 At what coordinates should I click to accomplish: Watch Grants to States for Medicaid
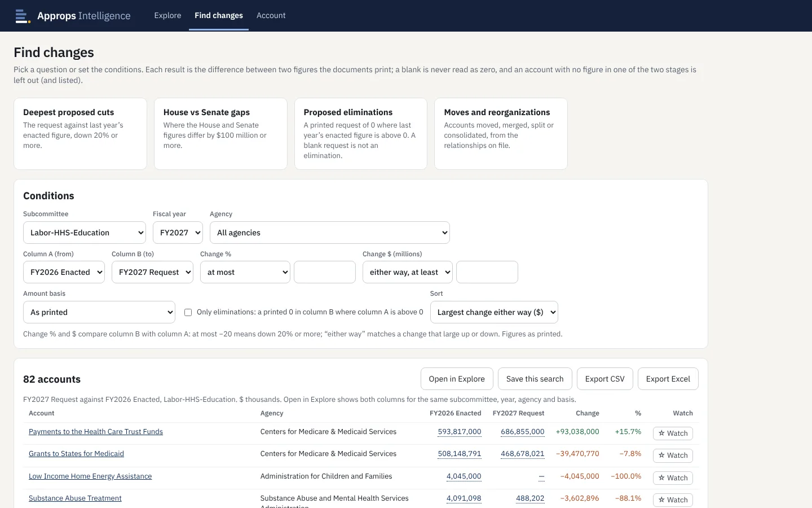(x=673, y=456)
